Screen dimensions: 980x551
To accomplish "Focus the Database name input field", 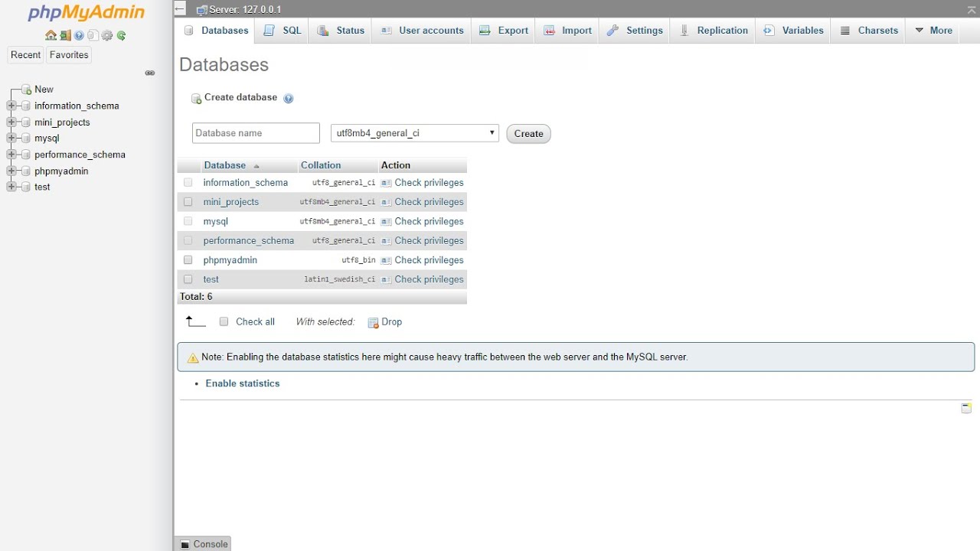I will pyautogui.click(x=256, y=133).
